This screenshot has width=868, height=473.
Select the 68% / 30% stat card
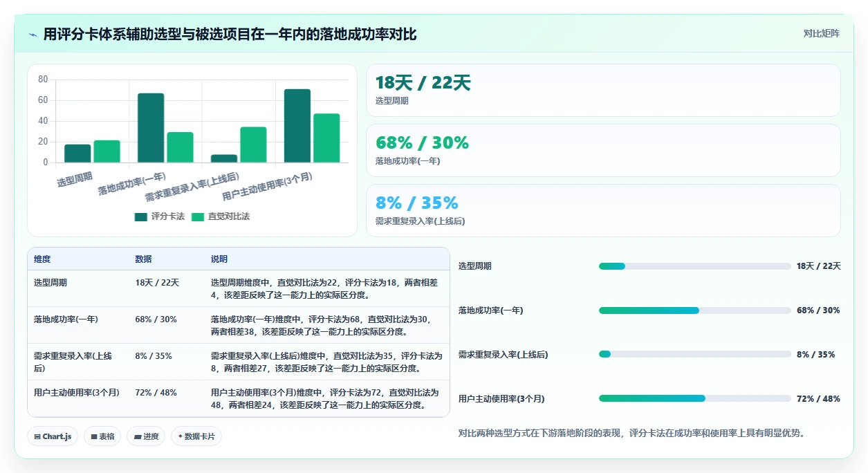603,151
